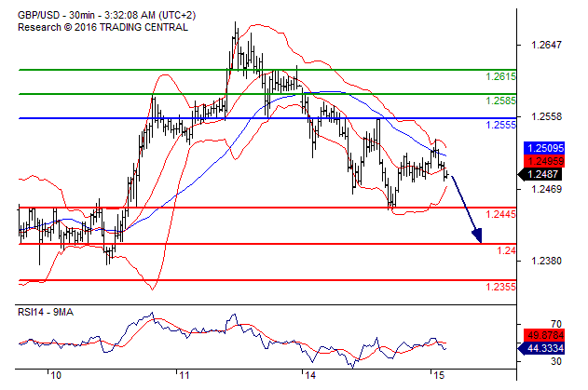The width and height of the screenshot is (588, 390).
Task: Click the GBP/USD 30min chart title
Action: pos(106,16)
